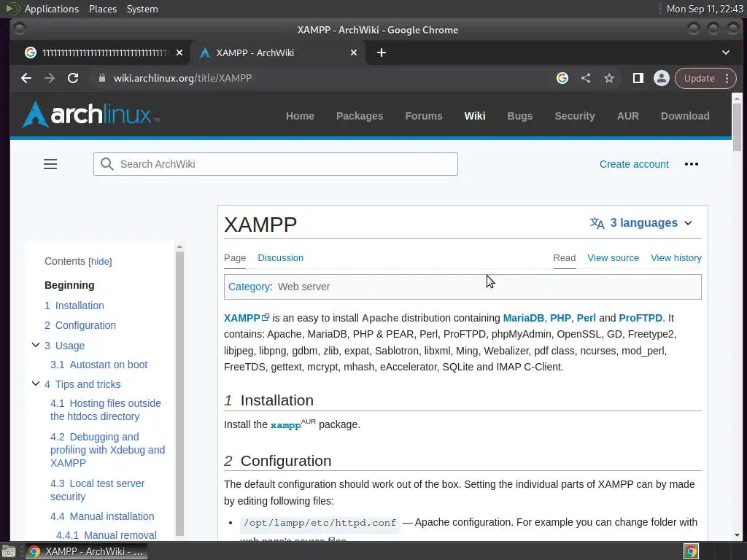Open the Chrome profile avatar
Image resolution: width=747 pixels, height=560 pixels.
click(x=661, y=78)
